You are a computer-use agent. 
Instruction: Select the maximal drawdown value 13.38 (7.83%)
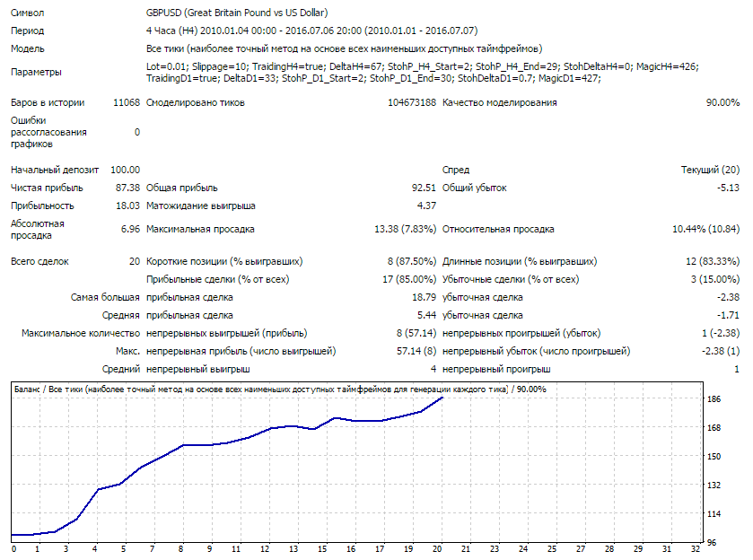click(x=405, y=230)
